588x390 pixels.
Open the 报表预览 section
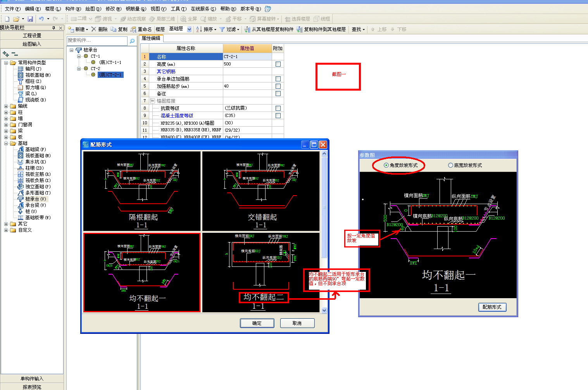coord(32,387)
